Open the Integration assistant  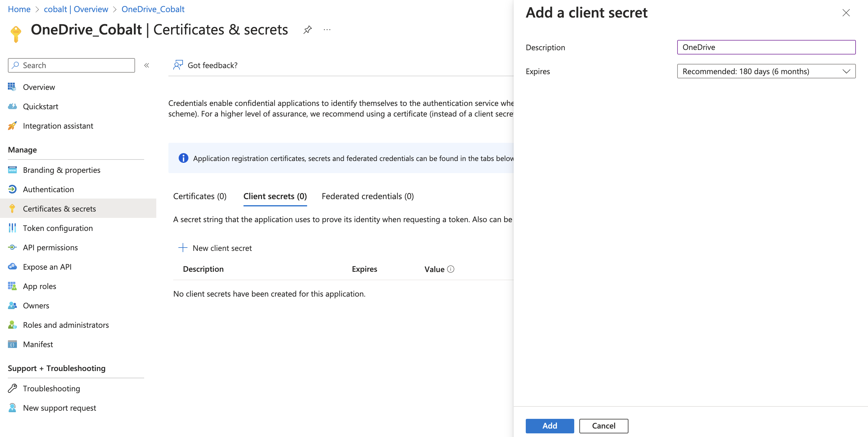(x=58, y=126)
